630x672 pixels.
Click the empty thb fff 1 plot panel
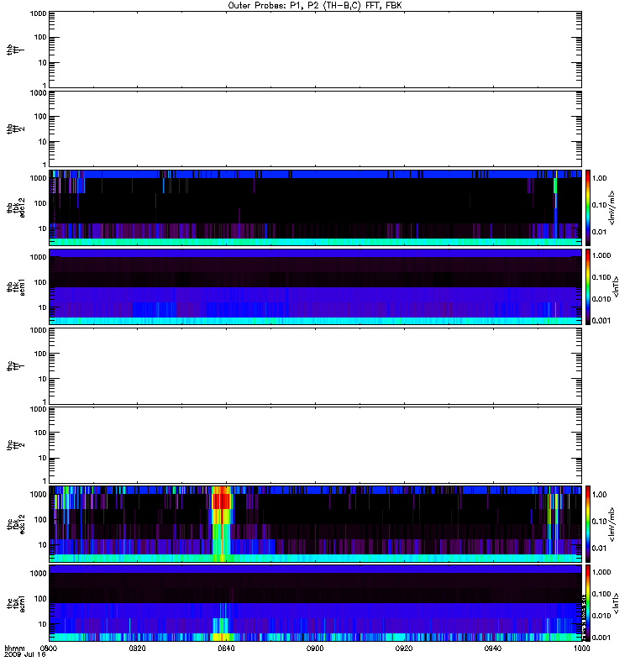315,50
